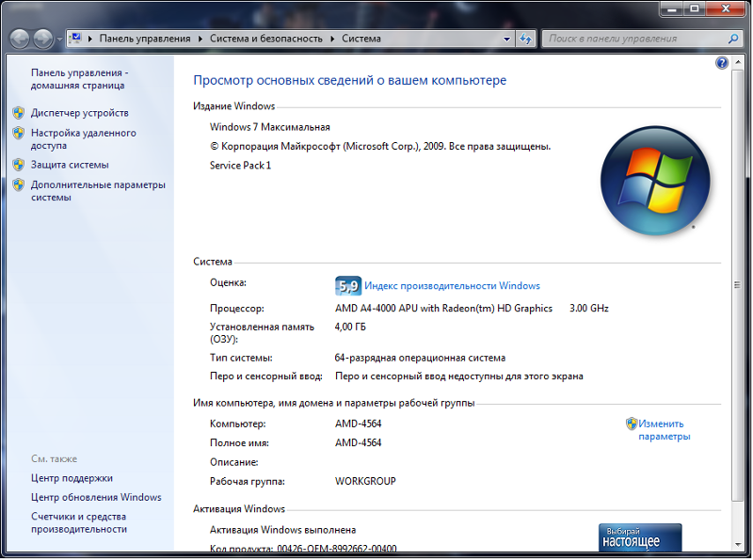Click the vertical scrollbar thumb
The width and height of the screenshot is (753, 560).
point(737,285)
